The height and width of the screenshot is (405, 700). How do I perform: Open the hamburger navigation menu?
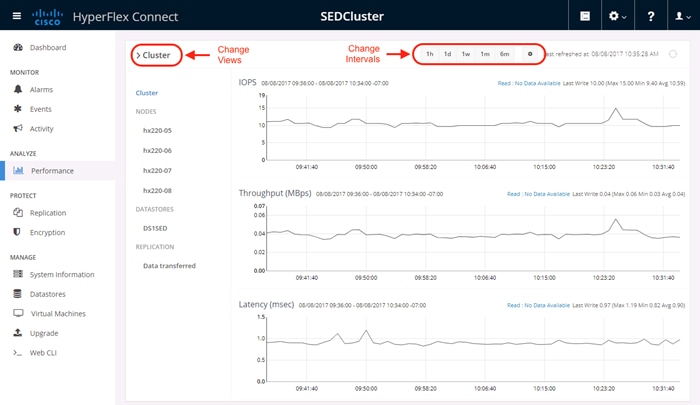17,16
